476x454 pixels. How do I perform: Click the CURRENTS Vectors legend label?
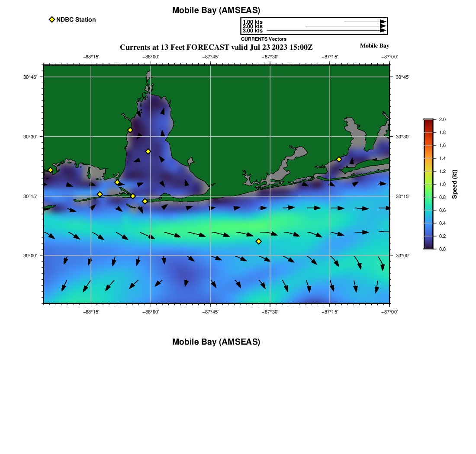[x=264, y=39]
